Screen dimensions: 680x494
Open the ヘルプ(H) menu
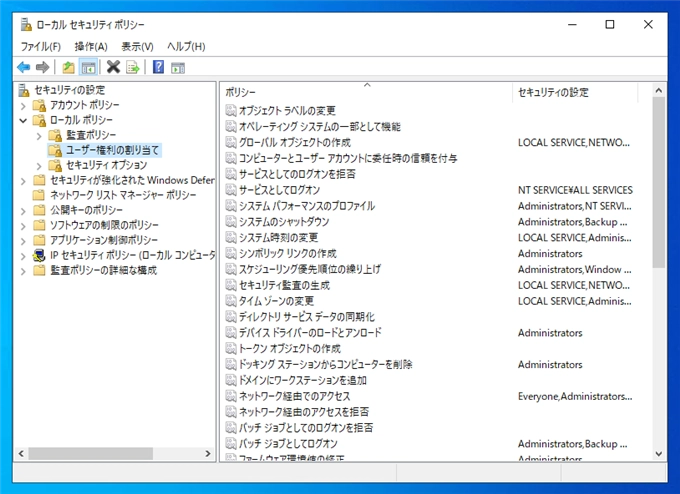[x=186, y=46]
